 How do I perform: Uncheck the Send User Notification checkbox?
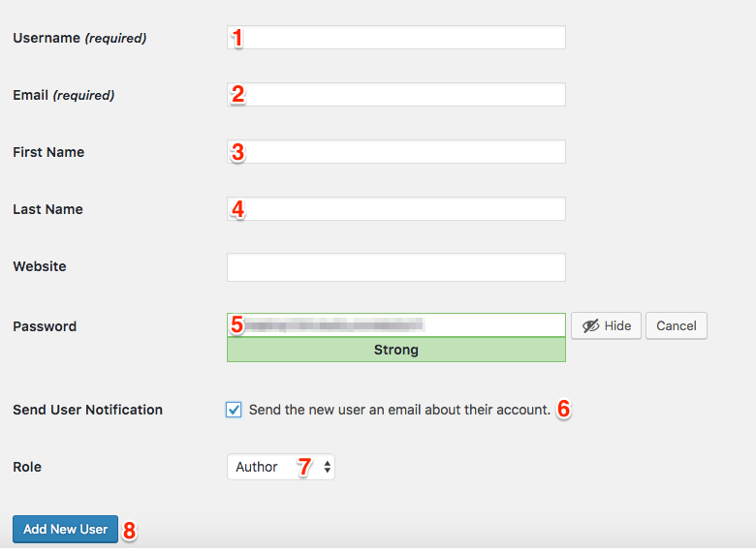[234, 410]
